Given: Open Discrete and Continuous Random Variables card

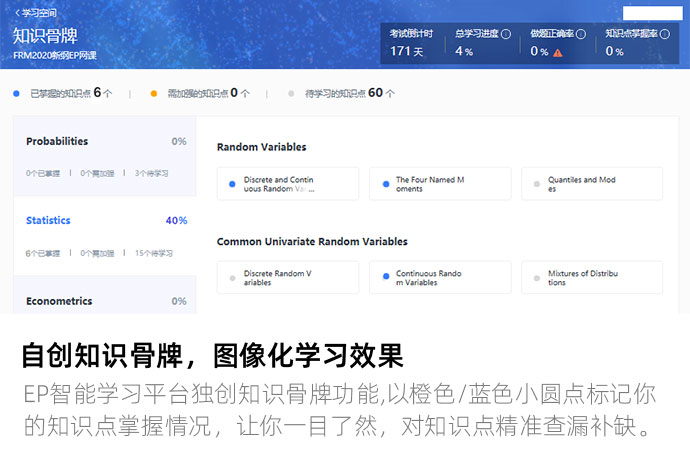Looking at the screenshot, I should pos(287,184).
